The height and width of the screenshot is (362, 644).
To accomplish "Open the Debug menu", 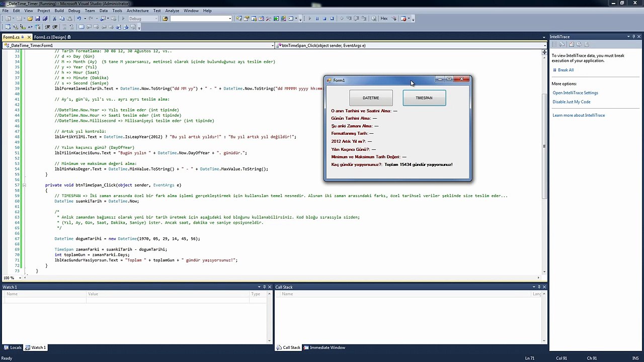I will click(x=74, y=11).
